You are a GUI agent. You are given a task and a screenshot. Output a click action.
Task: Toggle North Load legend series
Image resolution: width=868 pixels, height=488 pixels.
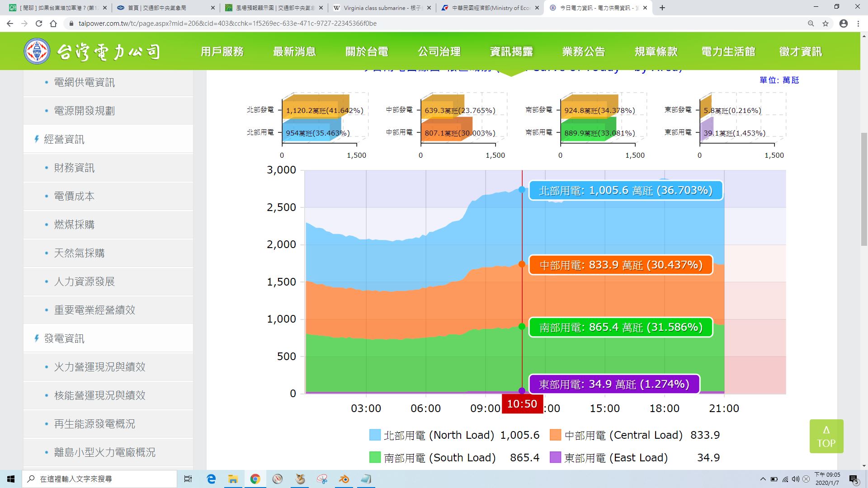[454, 435]
